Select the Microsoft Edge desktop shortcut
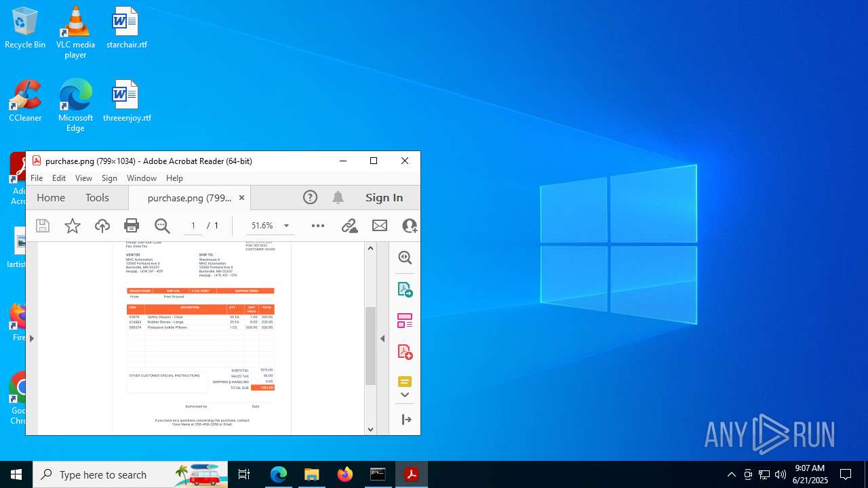The width and height of the screenshot is (868, 488). pos(75,106)
